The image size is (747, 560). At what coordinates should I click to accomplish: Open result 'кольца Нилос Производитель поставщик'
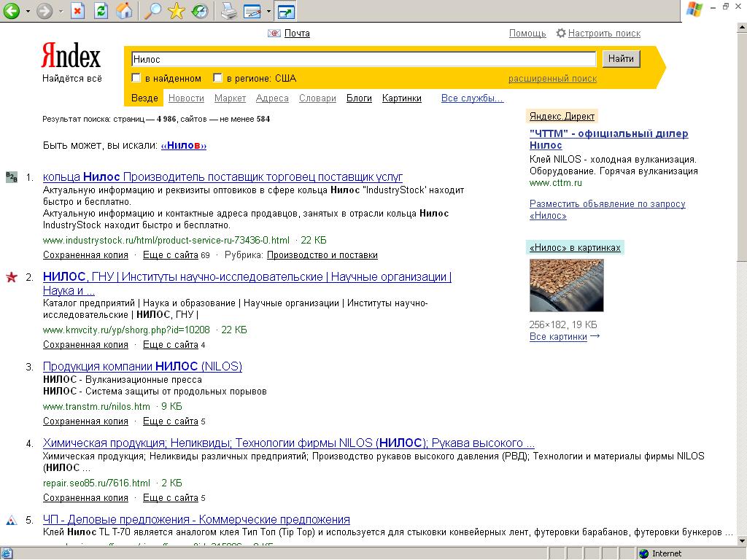click(222, 177)
